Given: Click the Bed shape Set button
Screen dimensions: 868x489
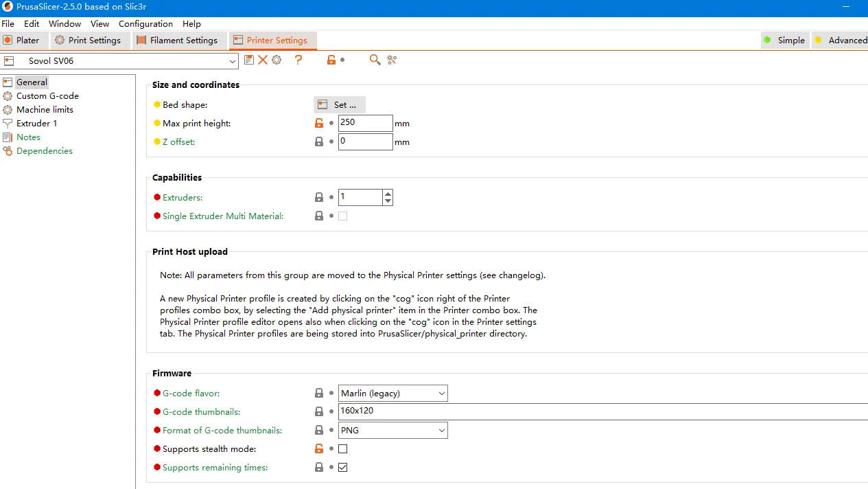Looking at the screenshot, I should pyautogui.click(x=340, y=105).
